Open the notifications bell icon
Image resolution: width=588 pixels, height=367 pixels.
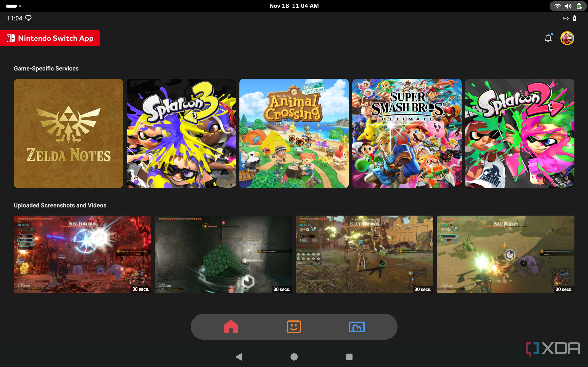548,38
